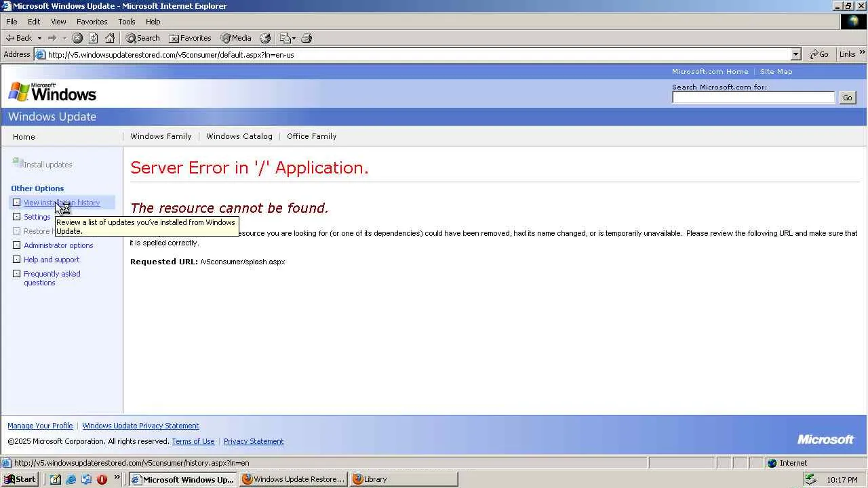Expand the Mail button dropdown arrow
This screenshot has height=488, width=868.
294,38
